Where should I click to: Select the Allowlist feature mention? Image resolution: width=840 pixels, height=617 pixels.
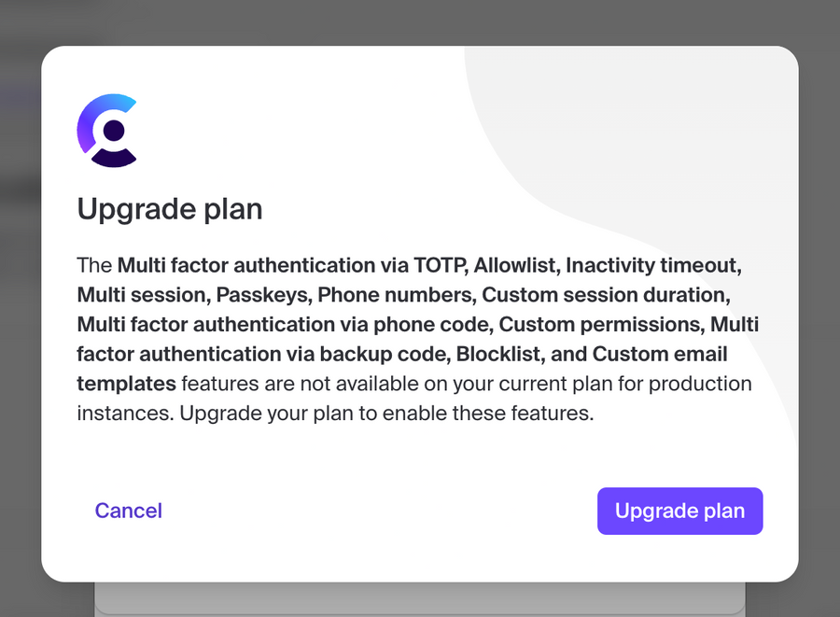[x=513, y=265]
